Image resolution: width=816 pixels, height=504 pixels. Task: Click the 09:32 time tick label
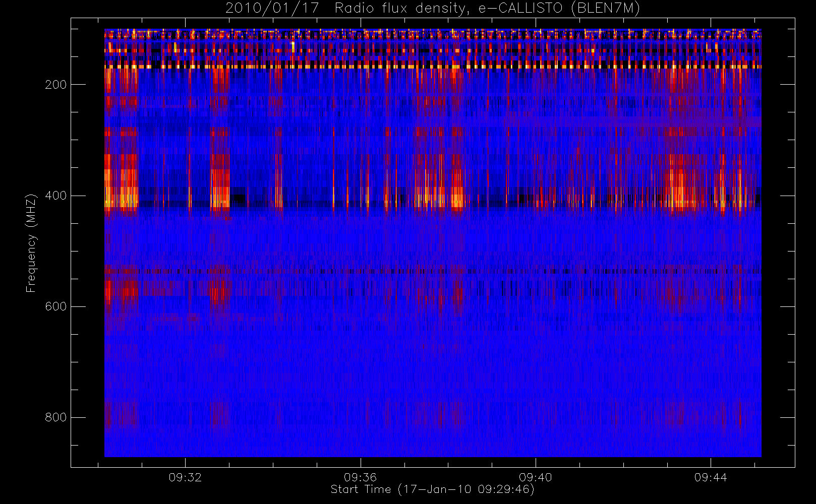pyautogui.click(x=185, y=477)
